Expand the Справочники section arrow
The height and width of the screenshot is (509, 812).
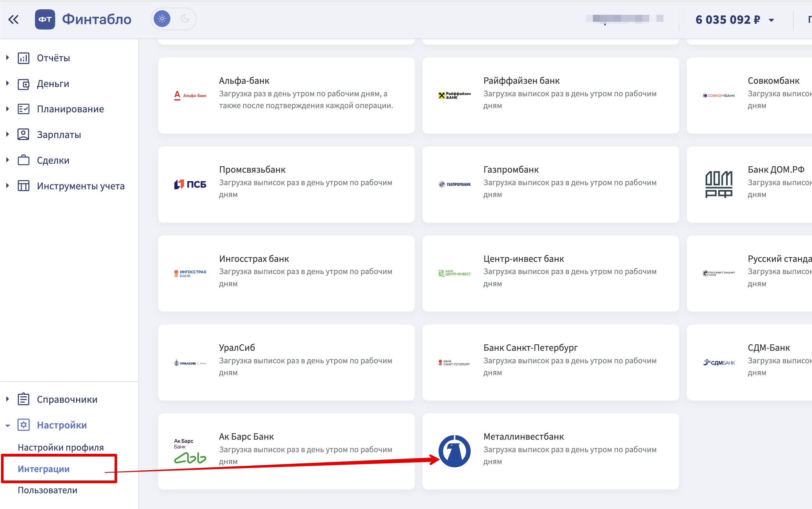point(7,399)
